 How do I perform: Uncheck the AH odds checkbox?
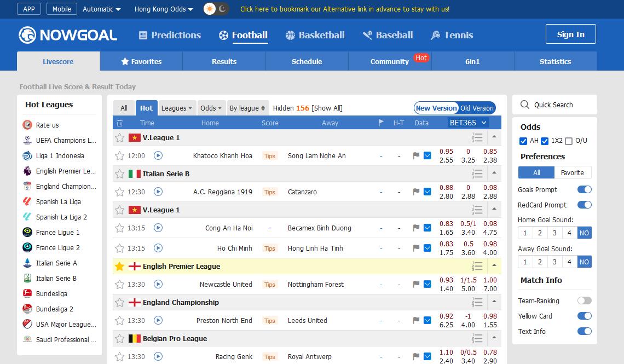[x=523, y=141]
